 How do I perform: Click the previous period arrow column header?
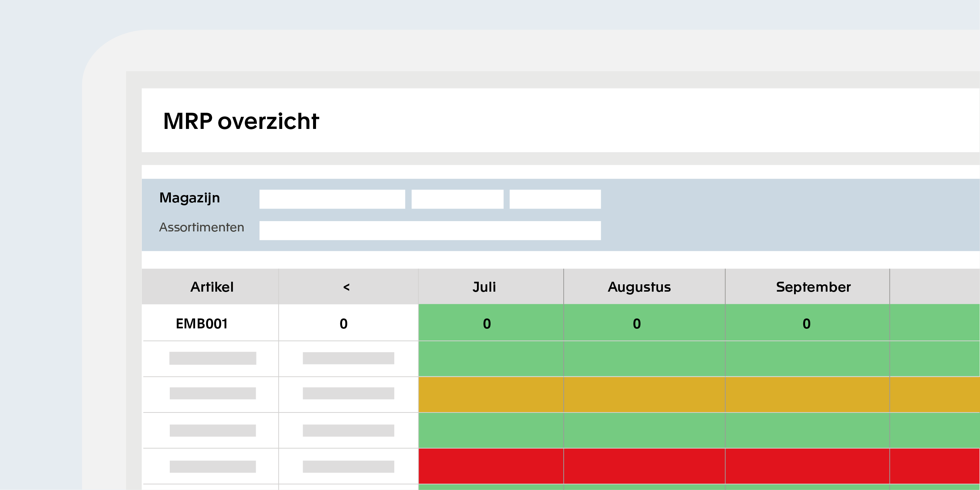[346, 287]
